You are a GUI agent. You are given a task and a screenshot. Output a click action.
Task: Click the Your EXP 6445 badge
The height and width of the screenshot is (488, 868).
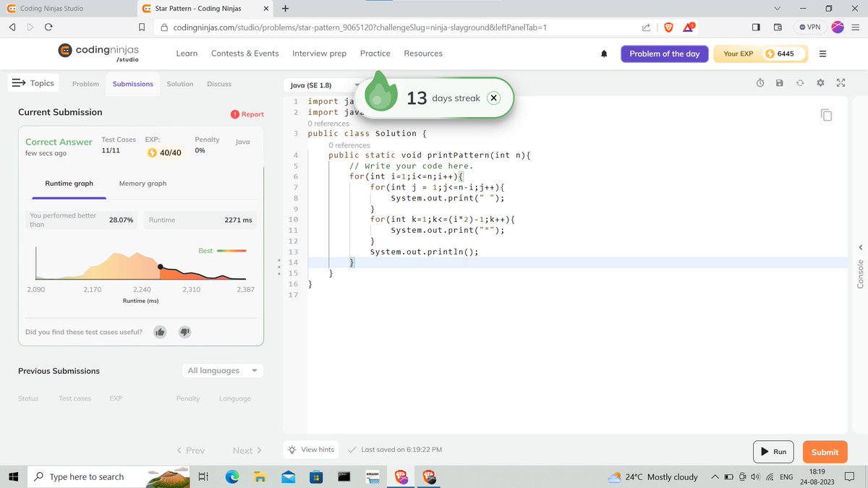point(759,53)
